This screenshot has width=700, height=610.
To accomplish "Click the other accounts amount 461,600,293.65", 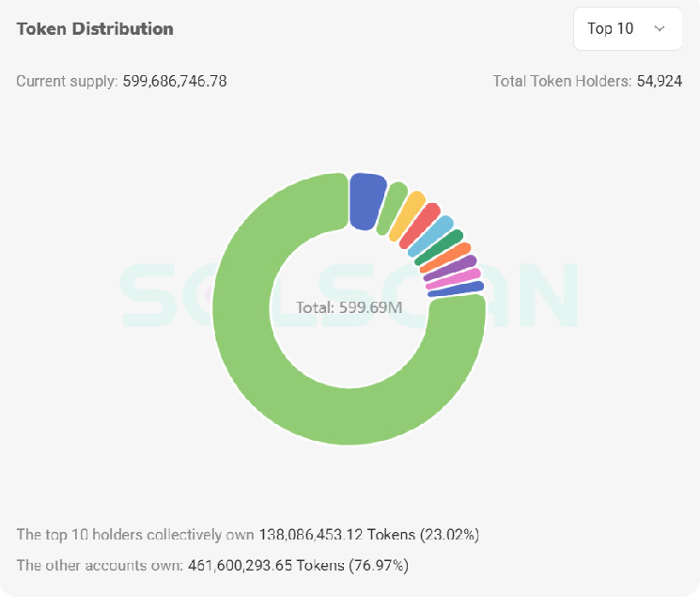I will [242, 565].
